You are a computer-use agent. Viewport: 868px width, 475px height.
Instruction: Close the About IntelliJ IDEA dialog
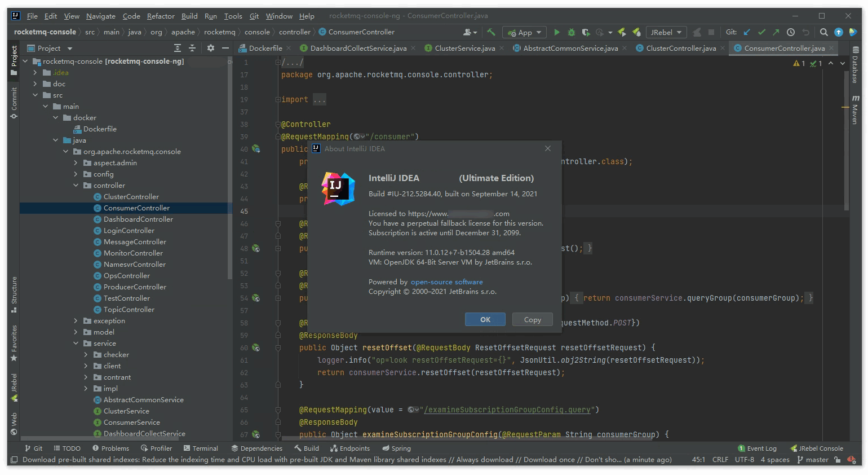(548, 148)
